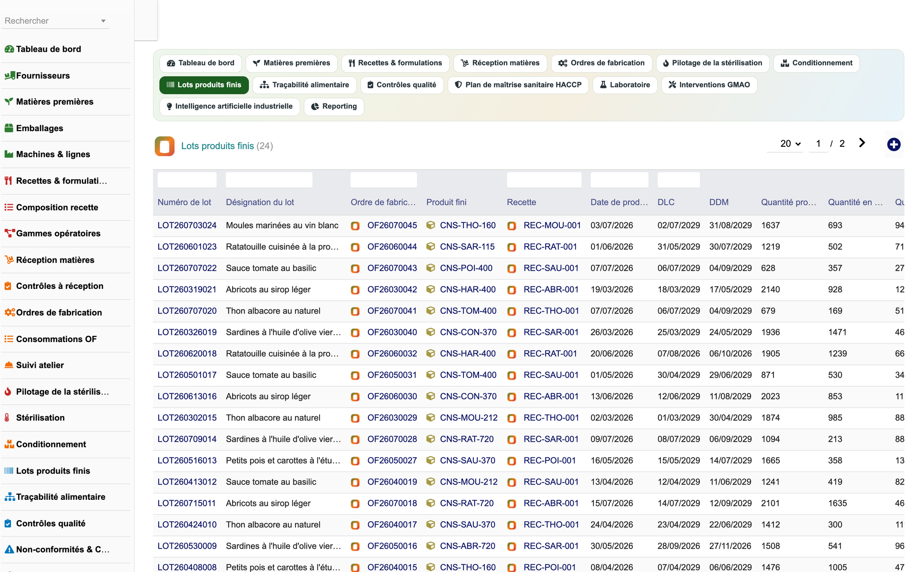Click the Emballages box icon in sidebar
Screen dimensions: 924x572
coord(9,128)
